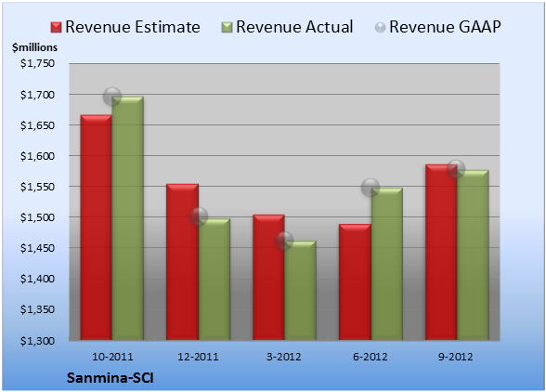Viewport: 546px width, 392px height.
Task: Click the GAAP sphere marker for 10-2011
Action: [x=112, y=97]
